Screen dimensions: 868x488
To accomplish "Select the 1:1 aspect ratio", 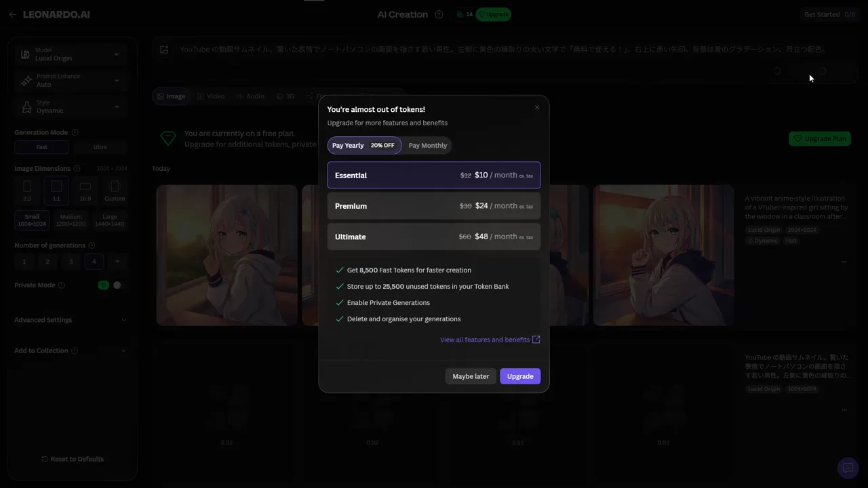I will pos(56,190).
